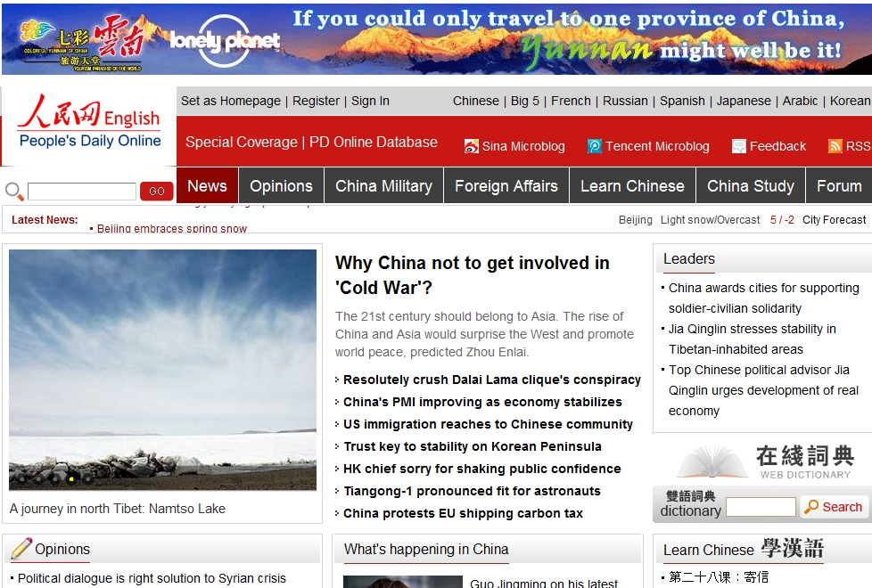872x588 pixels.
Task: Open the China Military tab
Action: click(383, 185)
